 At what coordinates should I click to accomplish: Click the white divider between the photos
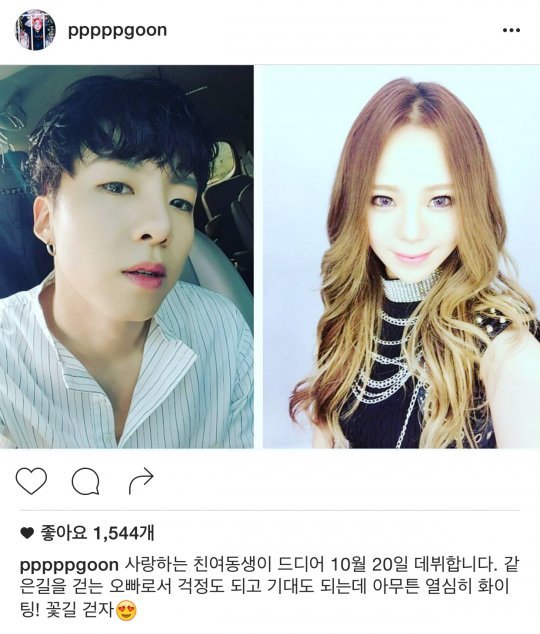pos(258,256)
